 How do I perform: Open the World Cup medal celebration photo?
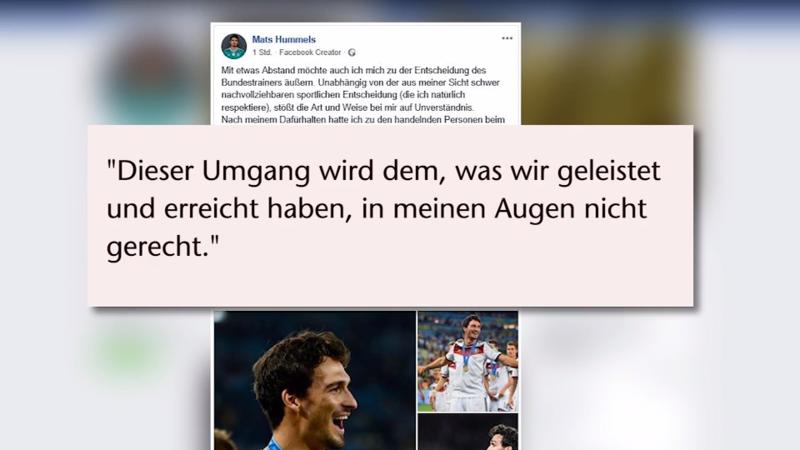pyautogui.click(x=468, y=361)
